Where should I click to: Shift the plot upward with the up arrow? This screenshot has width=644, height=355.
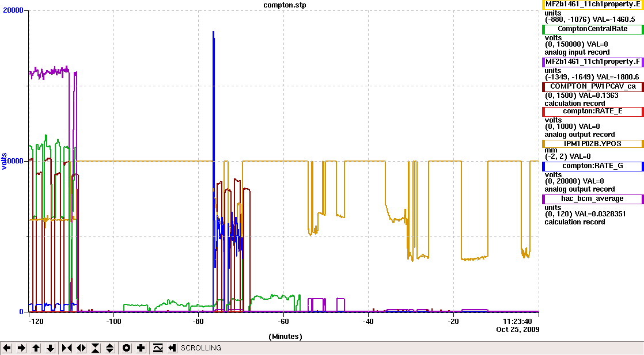(x=36, y=348)
